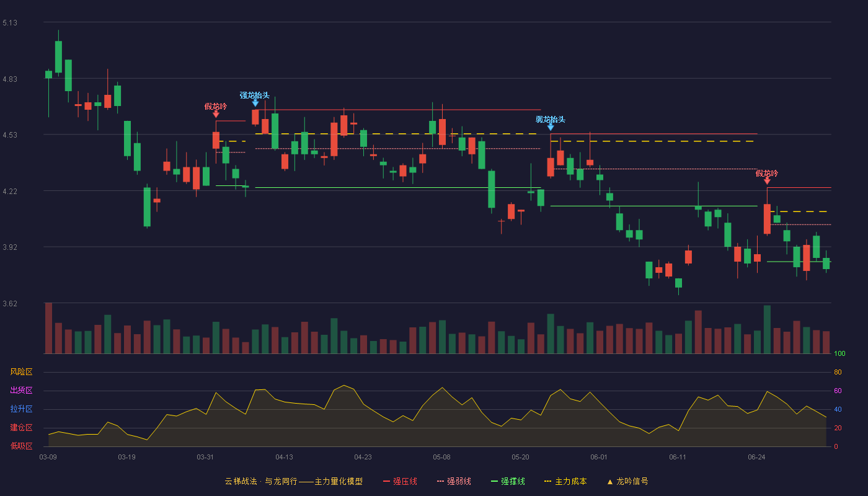868x496 pixels.
Task: Click the 03-09 date label
Action: 48,457
